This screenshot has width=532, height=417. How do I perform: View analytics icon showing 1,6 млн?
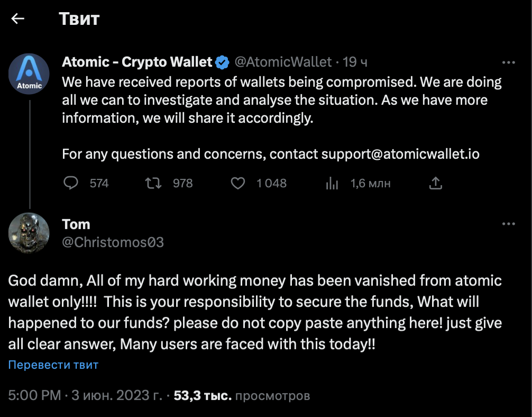coord(332,184)
